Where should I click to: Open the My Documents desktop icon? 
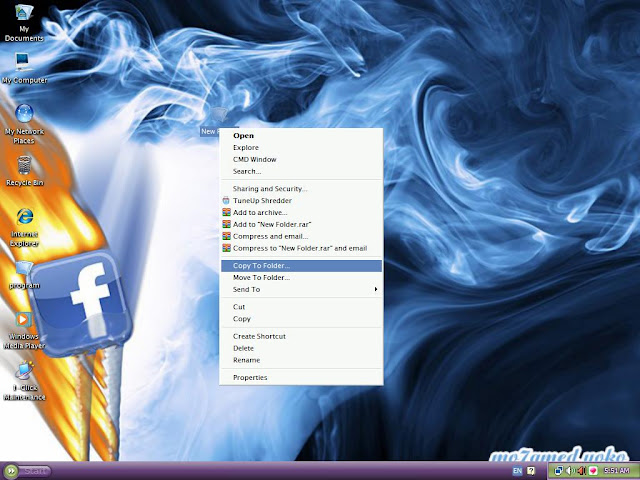pyautogui.click(x=24, y=22)
